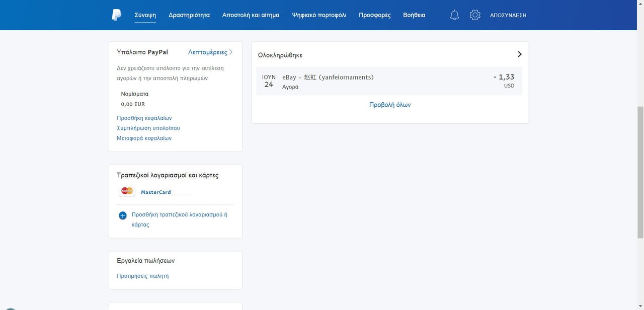The height and width of the screenshot is (310, 644).
Task: Click the page vertical scrollbar thumb
Action: 640,172
